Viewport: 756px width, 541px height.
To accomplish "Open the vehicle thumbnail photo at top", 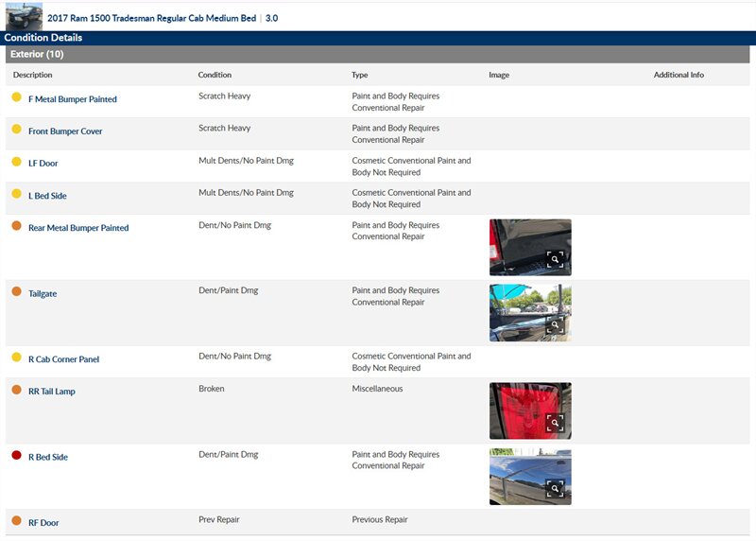I will pos(25,17).
